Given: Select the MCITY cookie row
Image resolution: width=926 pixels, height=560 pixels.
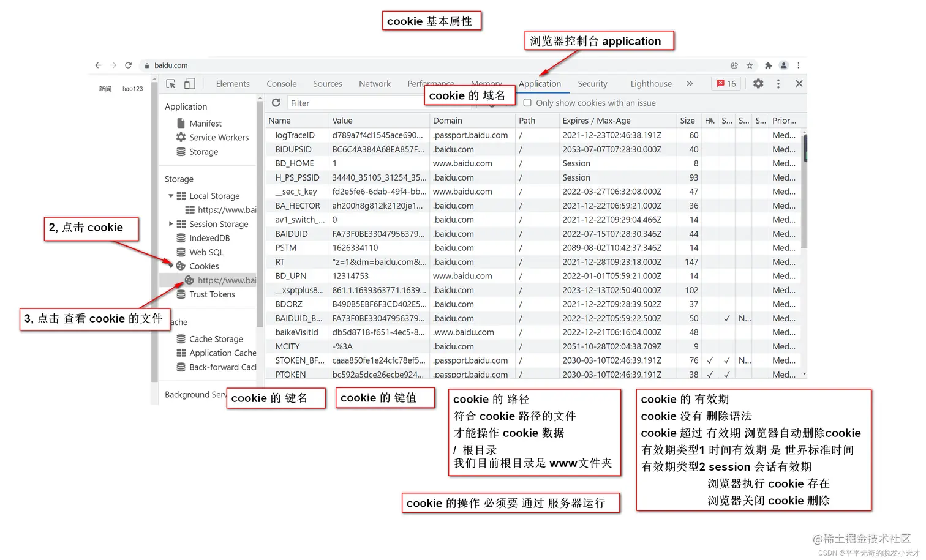Looking at the screenshot, I should (x=534, y=346).
